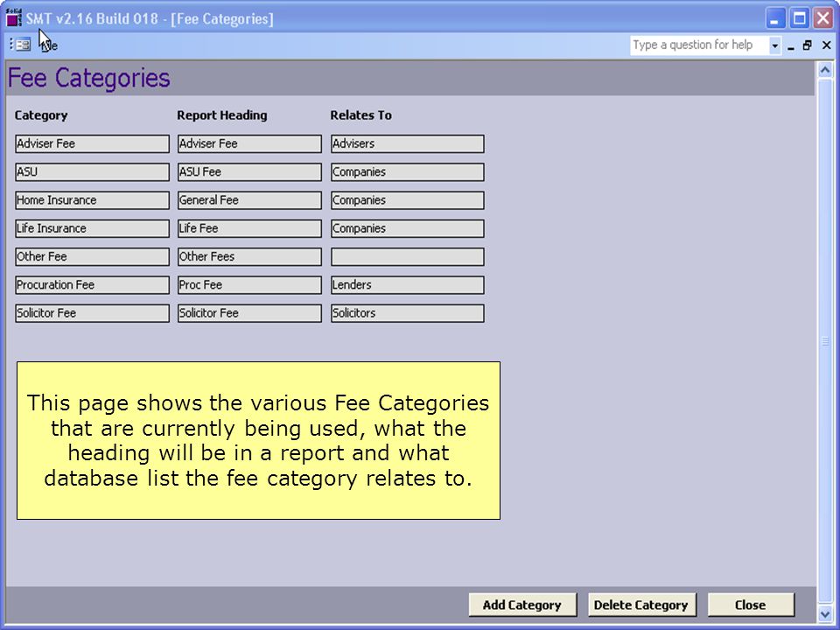The height and width of the screenshot is (630, 840).
Task: Click the Close button
Action: [751, 605]
